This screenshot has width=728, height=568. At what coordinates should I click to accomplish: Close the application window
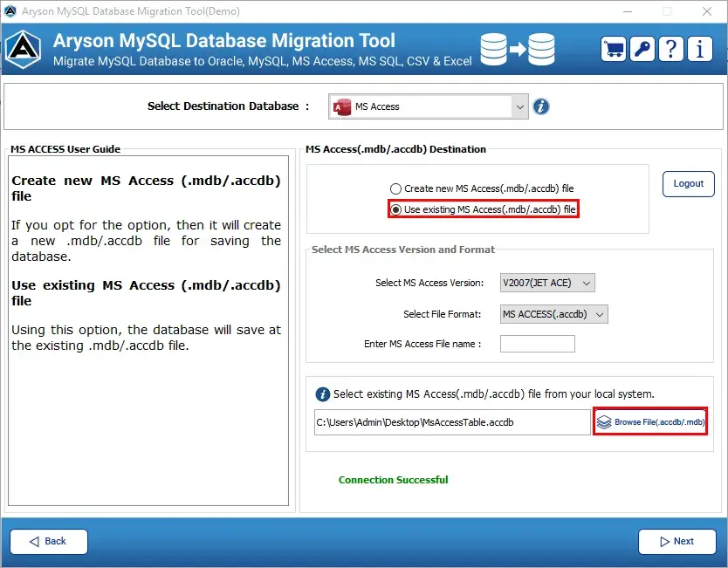click(707, 11)
